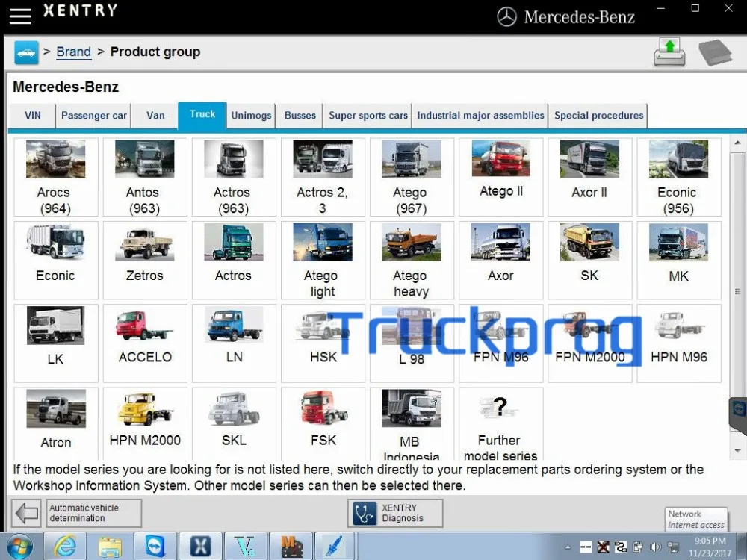Select the Atego II truck tile
Image resolution: width=747 pixels, height=560 pixels.
pyautogui.click(x=501, y=177)
